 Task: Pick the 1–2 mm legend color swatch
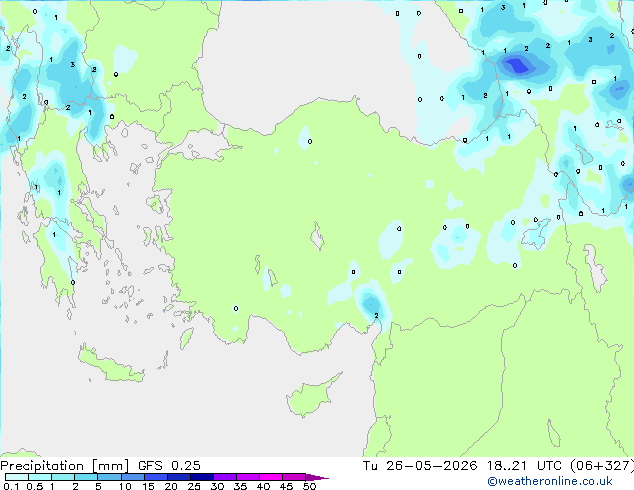tap(63, 477)
